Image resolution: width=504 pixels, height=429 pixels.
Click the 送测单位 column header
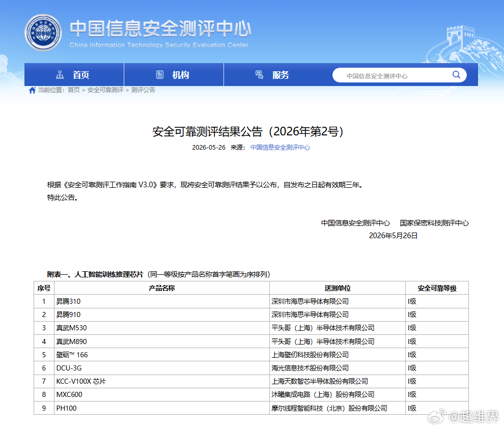[x=338, y=288]
